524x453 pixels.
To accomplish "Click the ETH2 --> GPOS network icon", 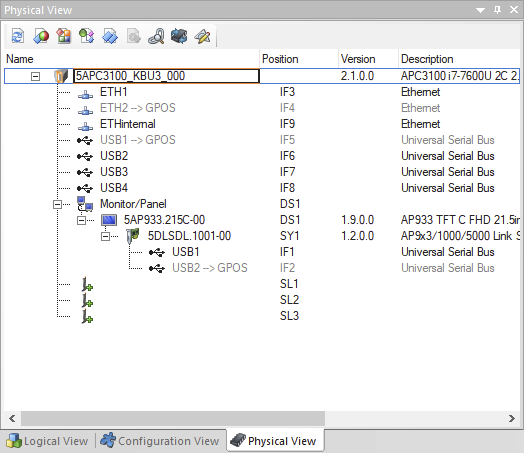I will click(86, 110).
